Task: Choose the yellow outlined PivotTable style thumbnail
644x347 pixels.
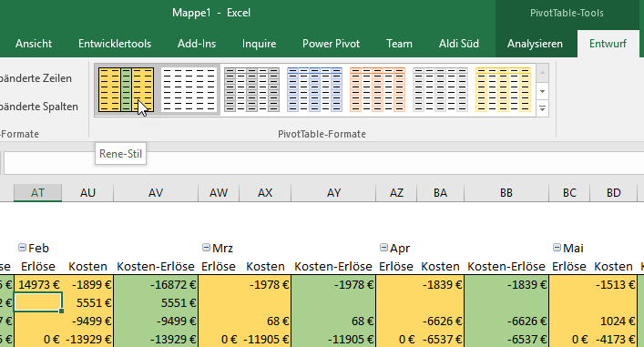Action: (x=503, y=90)
